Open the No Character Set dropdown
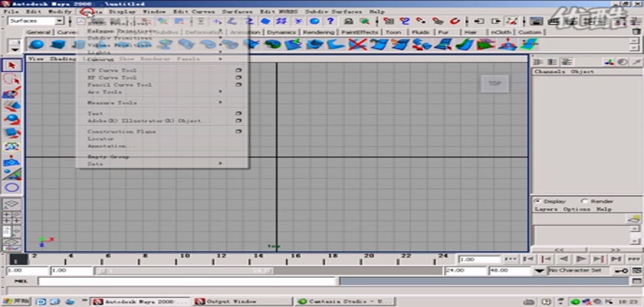Image resolution: width=644 pixels, height=307 pixels. [x=542, y=271]
